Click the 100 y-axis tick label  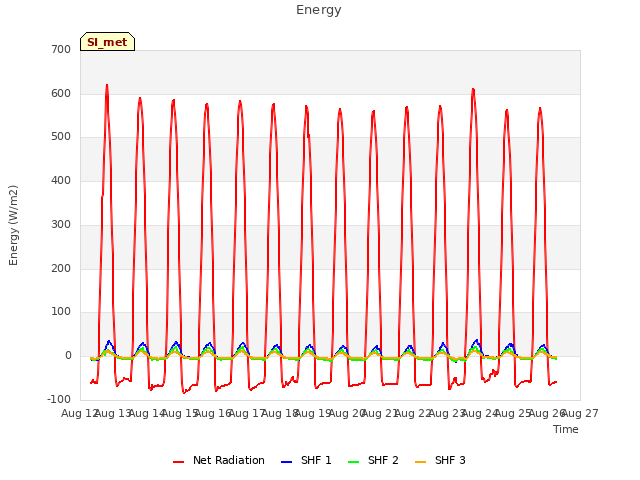pos(61,312)
